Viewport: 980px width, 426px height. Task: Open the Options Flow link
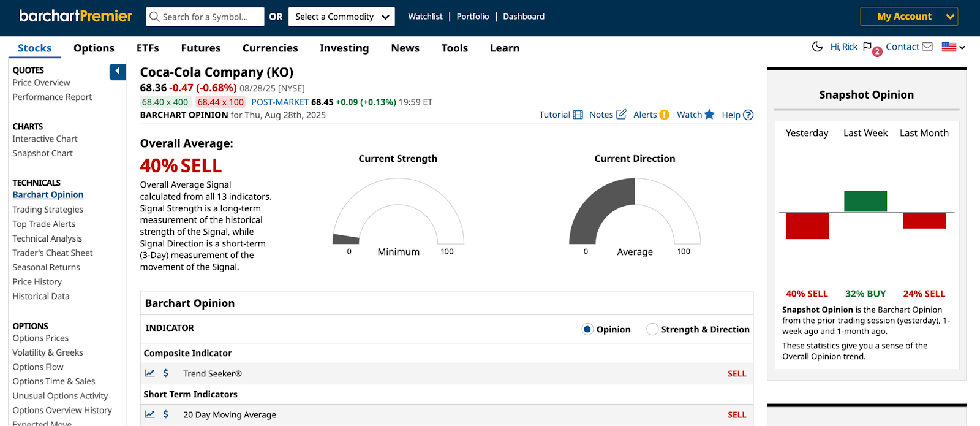click(37, 367)
